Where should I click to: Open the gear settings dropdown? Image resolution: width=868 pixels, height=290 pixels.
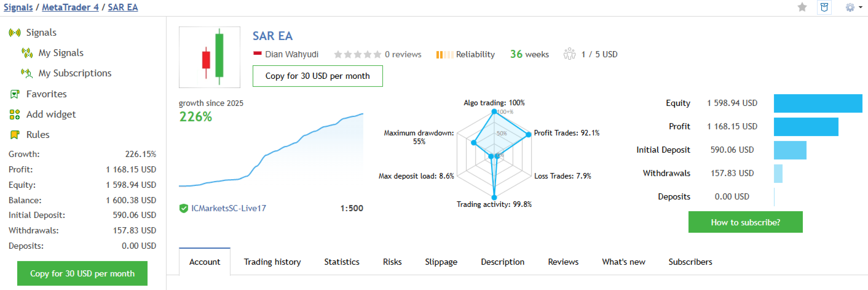[854, 7]
